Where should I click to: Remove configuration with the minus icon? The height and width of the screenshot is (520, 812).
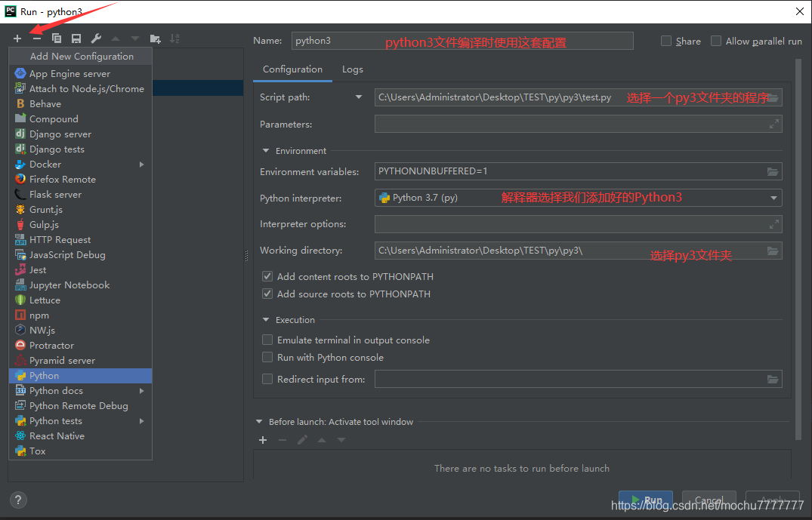(37, 38)
